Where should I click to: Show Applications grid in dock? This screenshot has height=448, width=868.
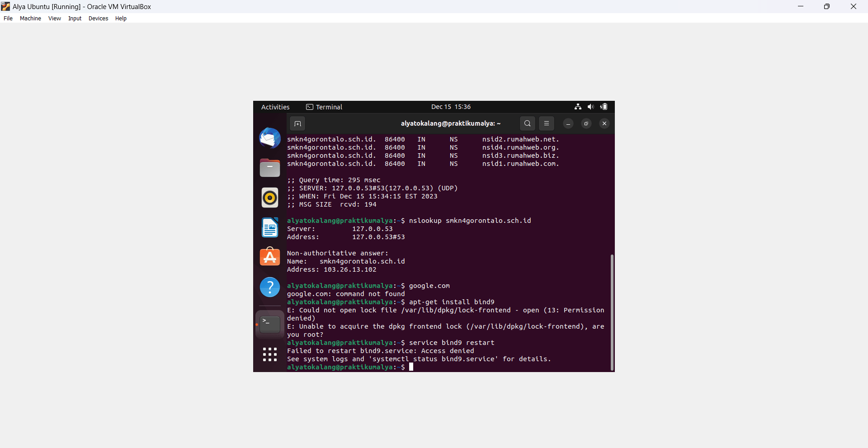(x=270, y=354)
